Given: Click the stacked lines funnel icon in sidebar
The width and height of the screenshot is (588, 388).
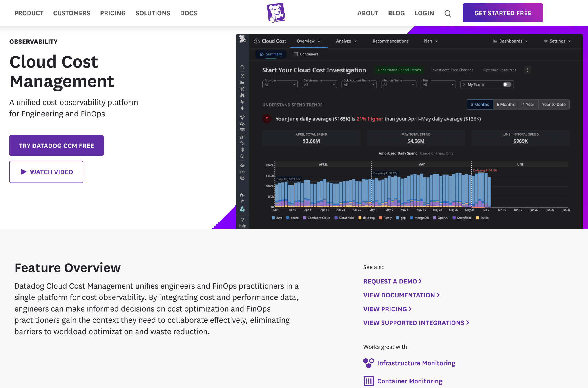Looking at the screenshot, I should point(242,130).
